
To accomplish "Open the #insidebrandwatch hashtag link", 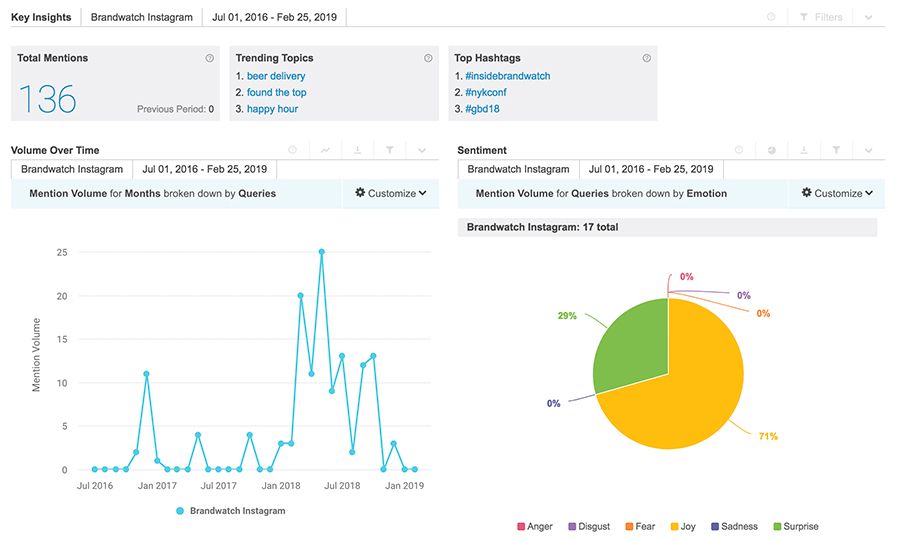I will click(507, 76).
